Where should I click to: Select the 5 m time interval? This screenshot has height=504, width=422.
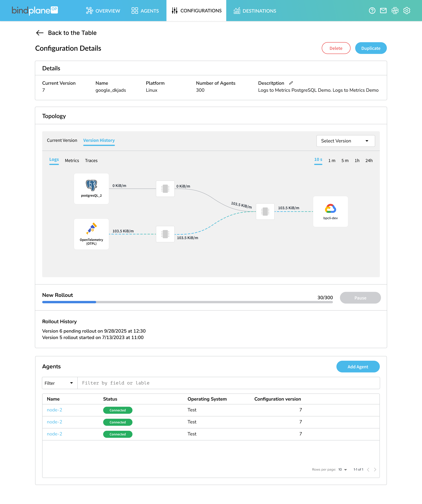tap(345, 161)
